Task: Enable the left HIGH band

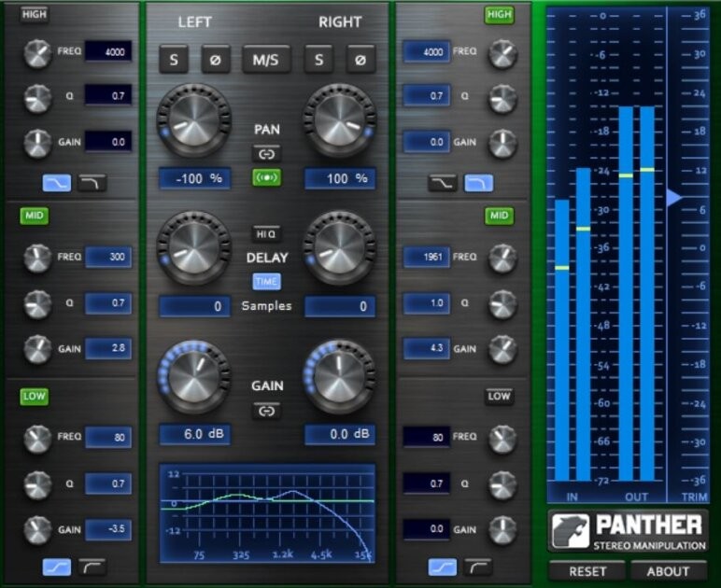Action: pyautogui.click(x=35, y=15)
